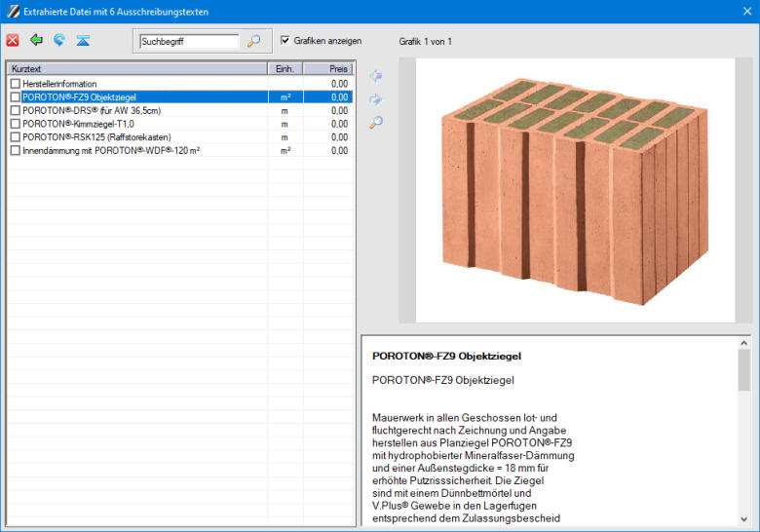The height and width of the screenshot is (532, 760).
Task: Select the Innendämmung mit POROTON®-WDF®-120 row
Action: click(180, 151)
